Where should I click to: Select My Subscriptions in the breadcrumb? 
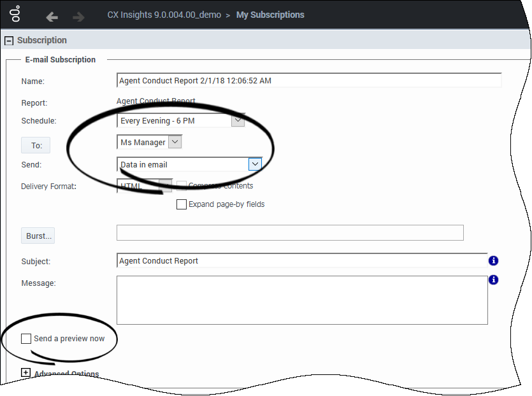[270, 14]
